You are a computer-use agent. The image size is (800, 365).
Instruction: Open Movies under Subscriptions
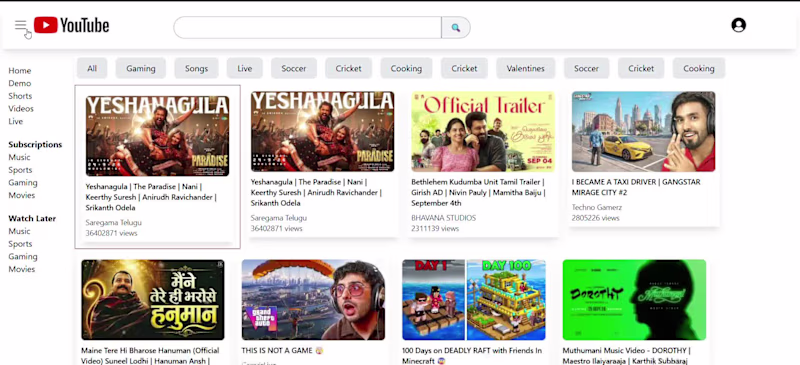tap(21, 196)
